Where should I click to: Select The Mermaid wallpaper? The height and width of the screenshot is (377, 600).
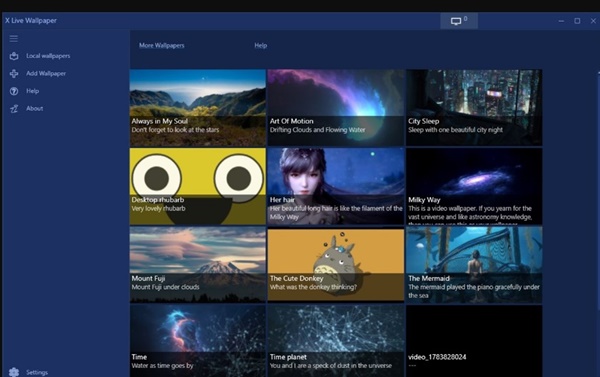click(x=474, y=265)
